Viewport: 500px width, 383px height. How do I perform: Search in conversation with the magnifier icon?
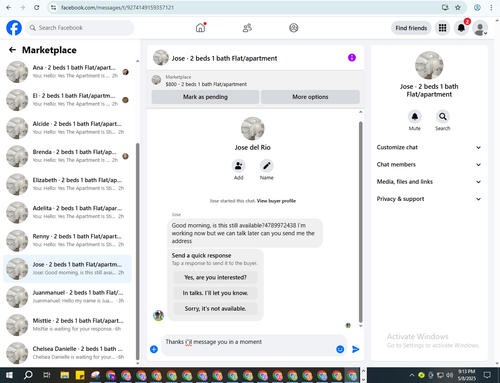click(443, 116)
